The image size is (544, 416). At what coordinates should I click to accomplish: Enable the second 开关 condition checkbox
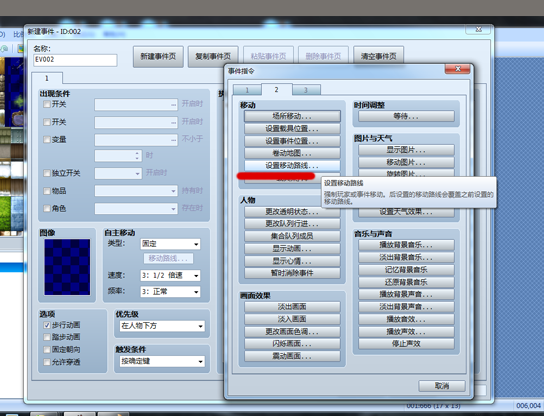coord(47,122)
